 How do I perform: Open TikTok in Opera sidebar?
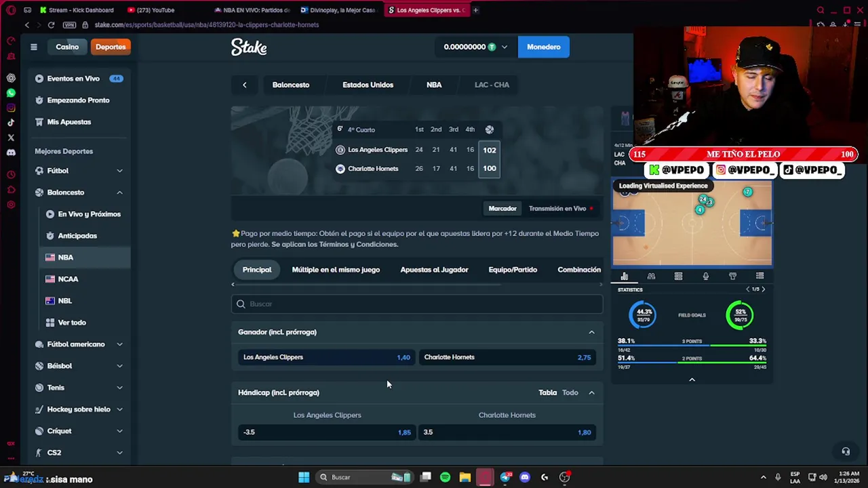pos(11,123)
